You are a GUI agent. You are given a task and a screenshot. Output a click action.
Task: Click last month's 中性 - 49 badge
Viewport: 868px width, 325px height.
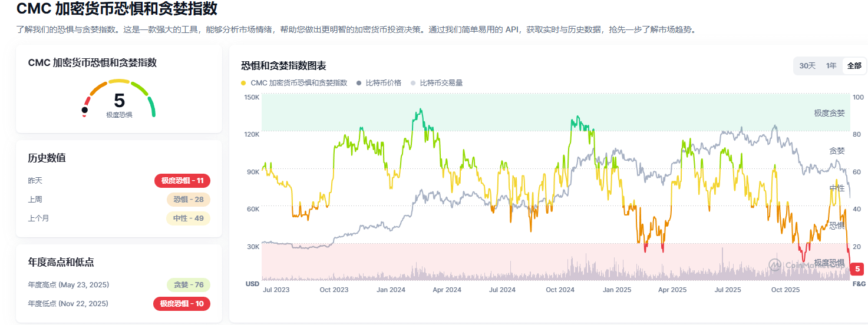click(x=188, y=218)
